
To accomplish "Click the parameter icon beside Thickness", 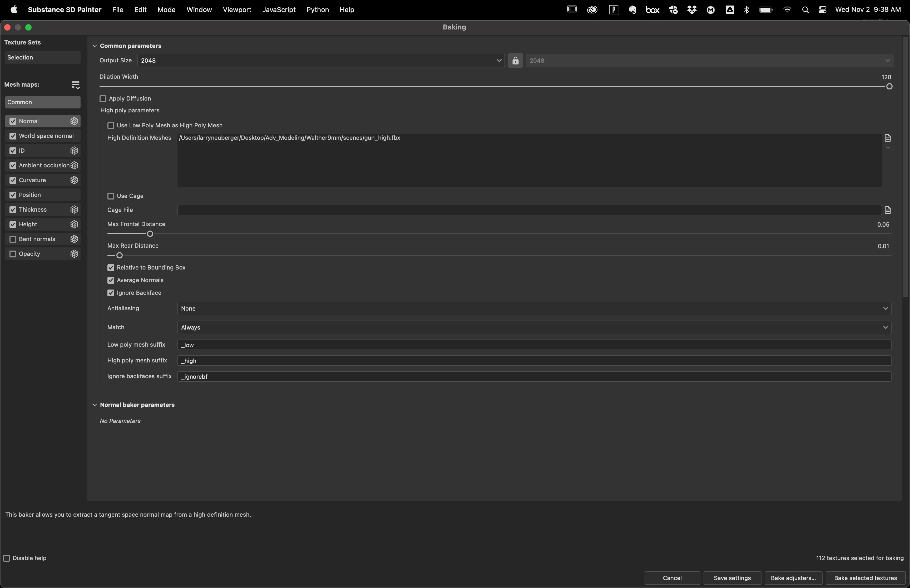I will (x=74, y=210).
